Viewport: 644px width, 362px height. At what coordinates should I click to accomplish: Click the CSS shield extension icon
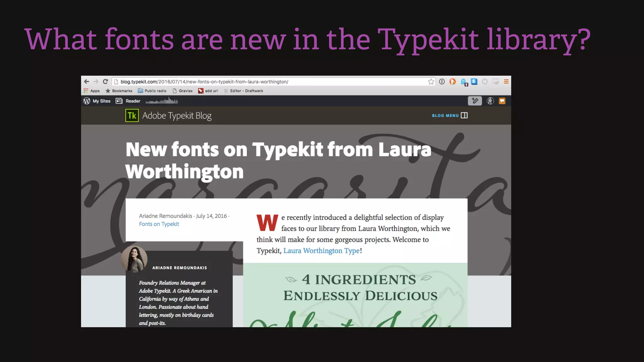pyautogui.click(x=496, y=82)
